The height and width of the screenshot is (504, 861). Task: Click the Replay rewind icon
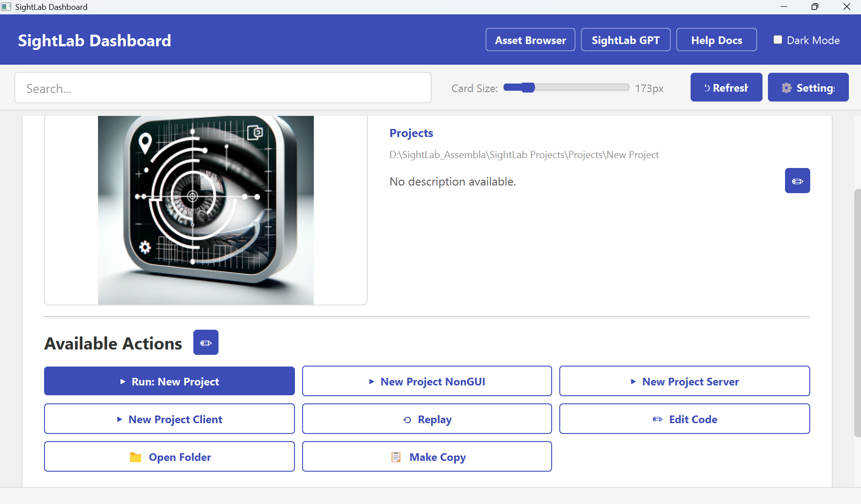click(x=407, y=420)
